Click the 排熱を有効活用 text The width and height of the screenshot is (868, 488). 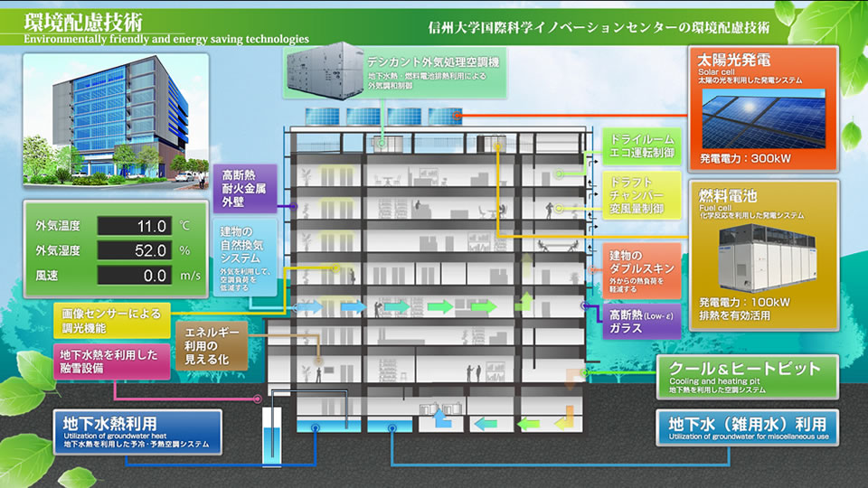[734, 316]
